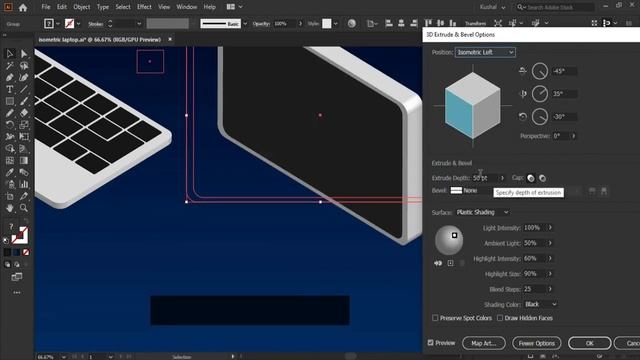Open Surface Plastic Shading dropdown
Screen dimensions: 640x360
(x=482, y=212)
